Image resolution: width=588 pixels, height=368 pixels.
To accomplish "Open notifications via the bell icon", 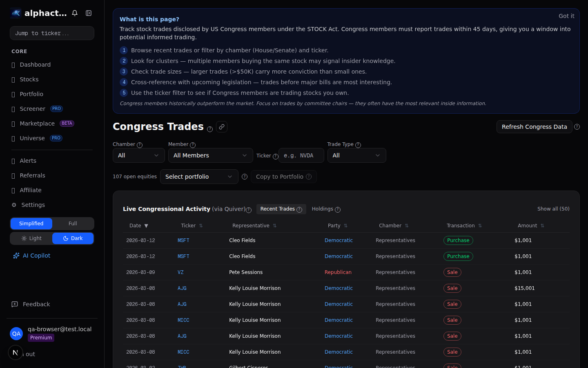I will 75,13.
